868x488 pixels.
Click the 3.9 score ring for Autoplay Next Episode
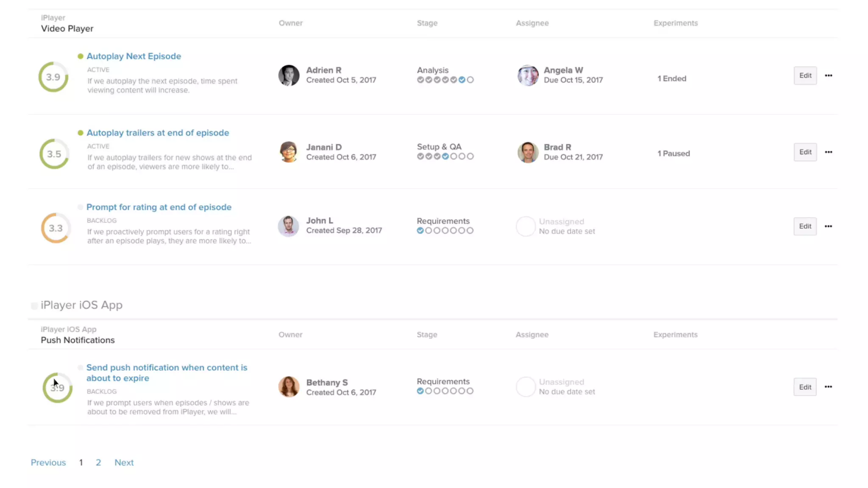53,77
